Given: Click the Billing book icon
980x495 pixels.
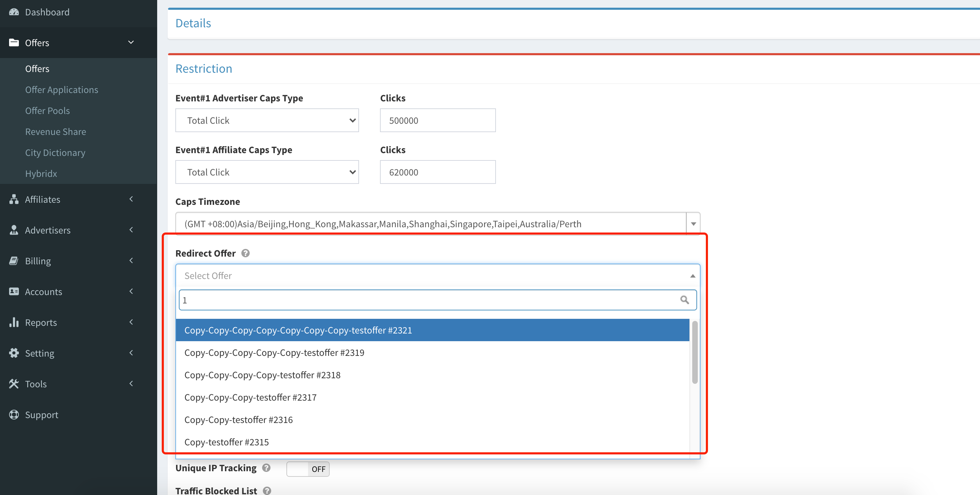Looking at the screenshot, I should coord(14,261).
